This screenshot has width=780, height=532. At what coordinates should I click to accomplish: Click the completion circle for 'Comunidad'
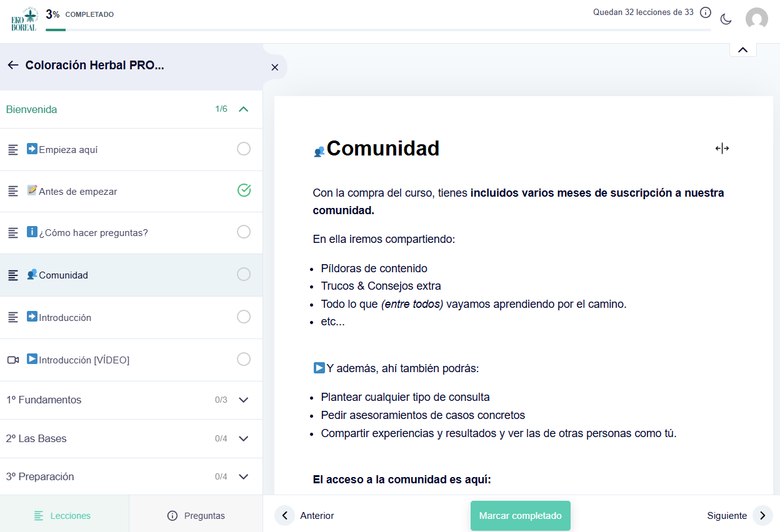244,274
